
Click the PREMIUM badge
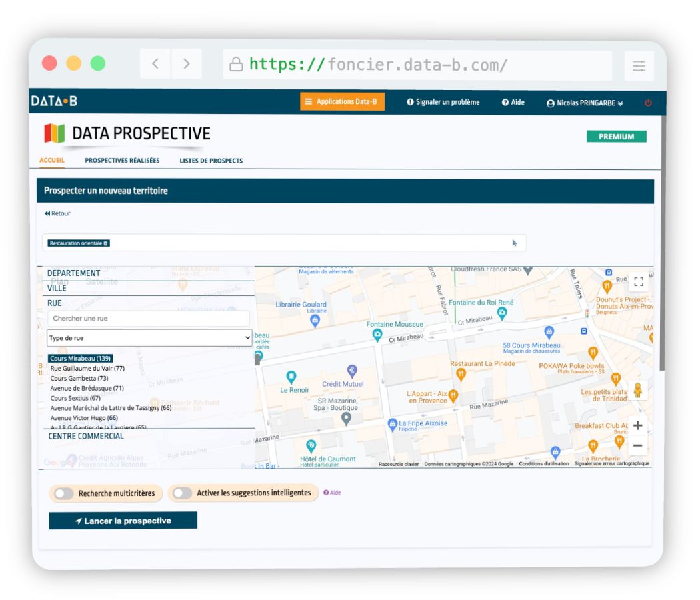(x=616, y=137)
